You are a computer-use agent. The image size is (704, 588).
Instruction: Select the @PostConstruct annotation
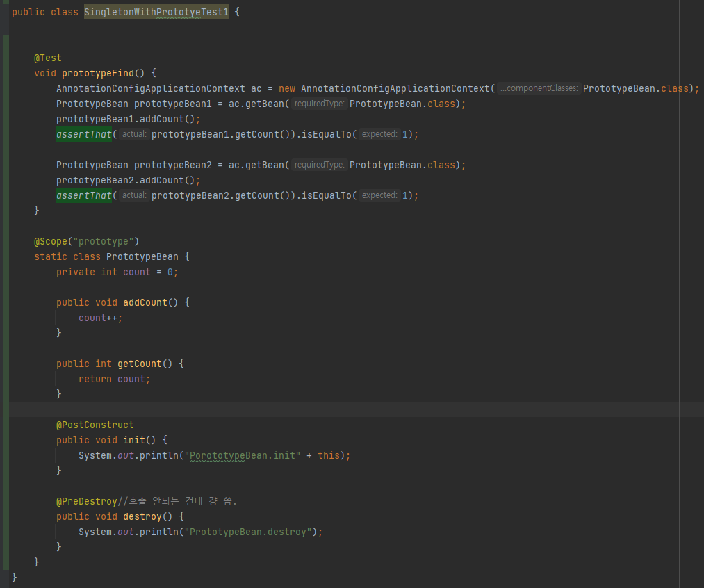[95, 425]
